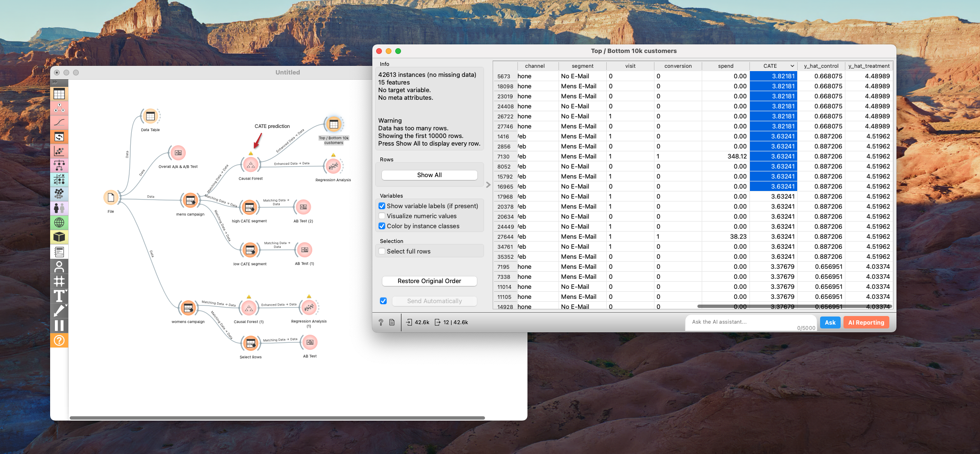The height and width of the screenshot is (454, 980).
Task: Focus the Ask the AI assistant field
Action: pos(749,322)
